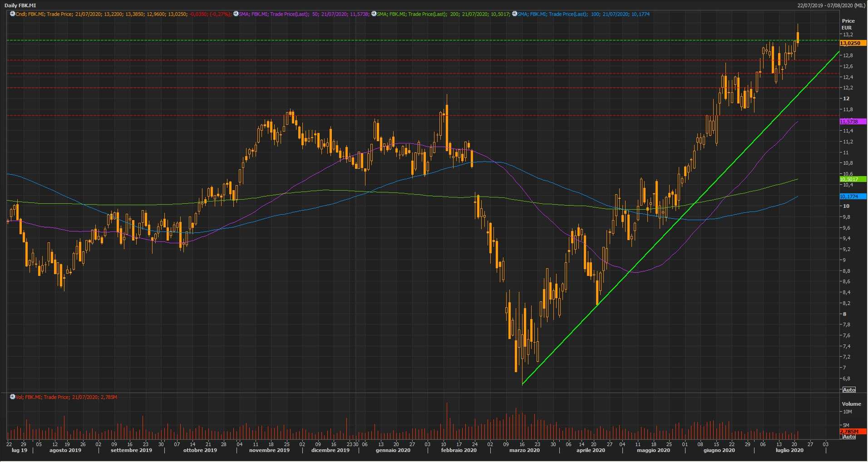Select the green SMA 200 legend text
The image size is (868, 462).
click(443, 14)
